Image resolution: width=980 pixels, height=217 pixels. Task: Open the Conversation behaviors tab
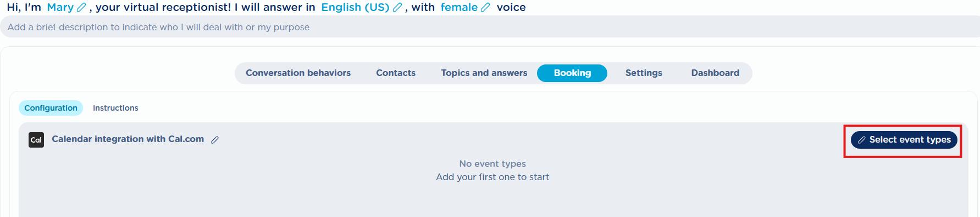coord(298,73)
